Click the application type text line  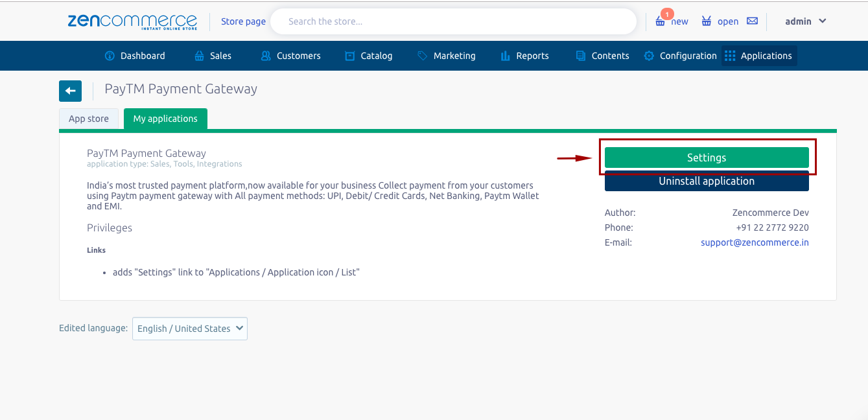165,164
